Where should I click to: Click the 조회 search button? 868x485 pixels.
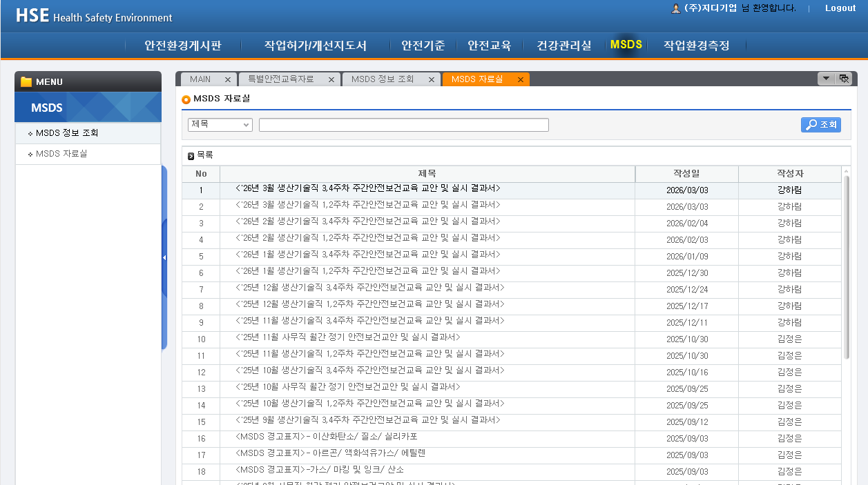pos(820,125)
